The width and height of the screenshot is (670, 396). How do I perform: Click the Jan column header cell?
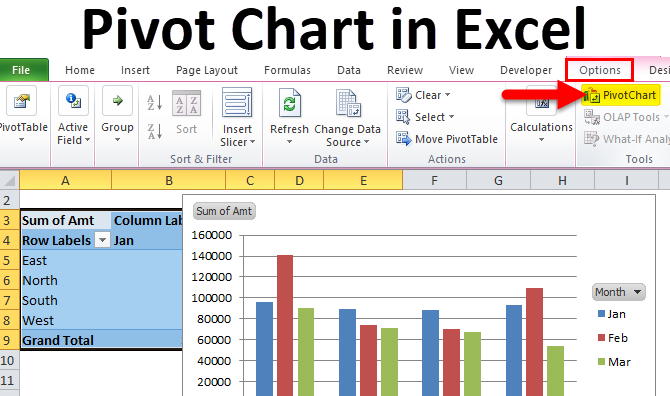point(147,241)
